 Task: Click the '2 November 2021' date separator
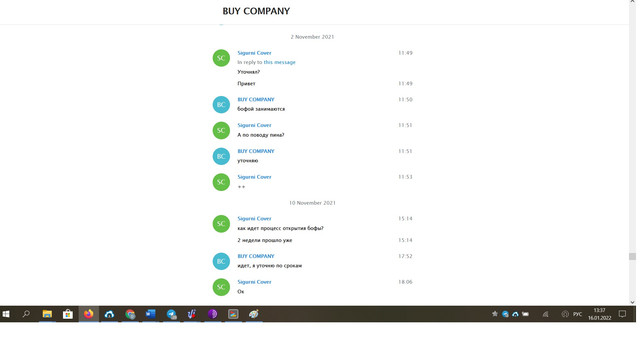(x=312, y=37)
